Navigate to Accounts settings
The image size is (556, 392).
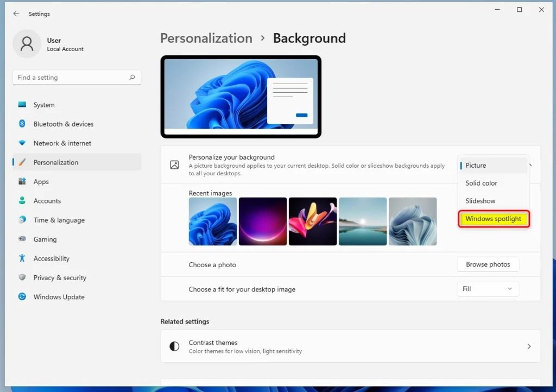pos(77,200)
